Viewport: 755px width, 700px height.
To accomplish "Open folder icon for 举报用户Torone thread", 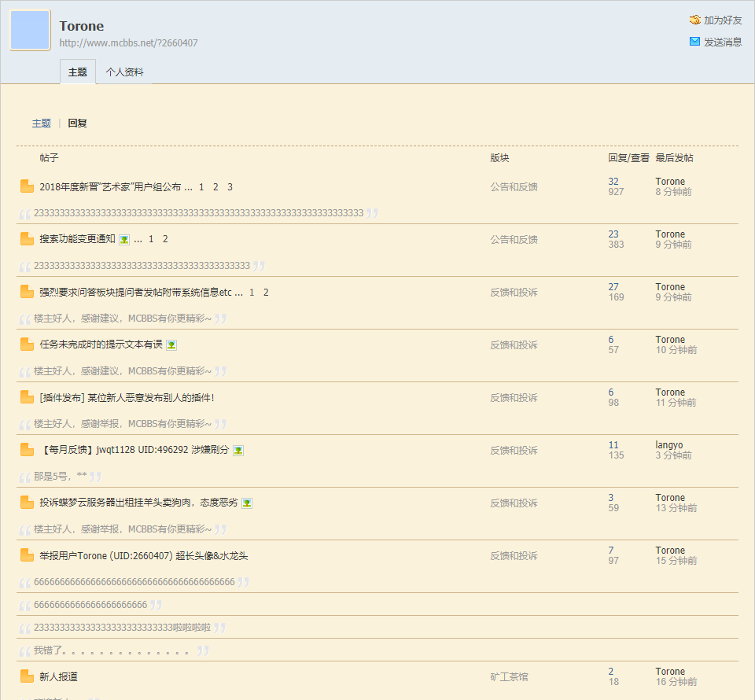I will click(27, 555).
